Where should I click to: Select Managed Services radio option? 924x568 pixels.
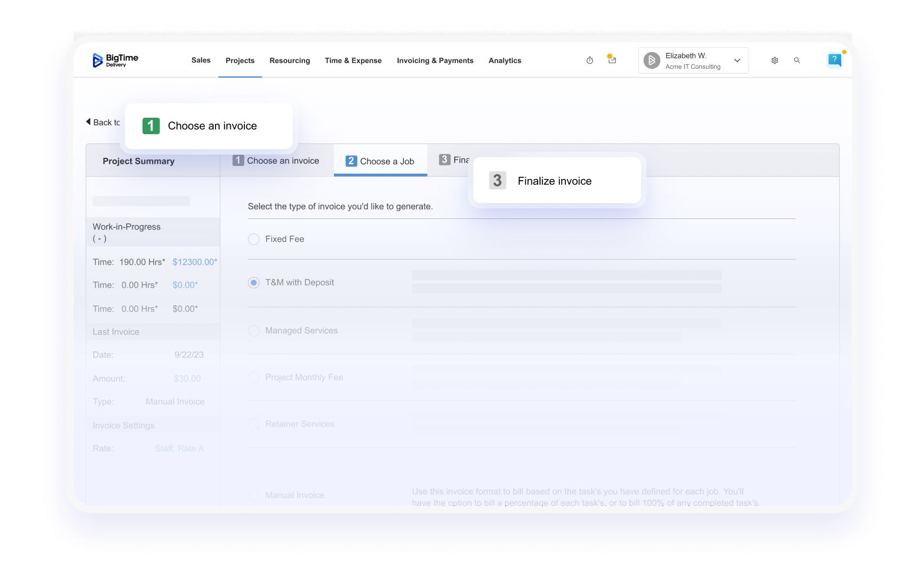(x=254, y=331)
